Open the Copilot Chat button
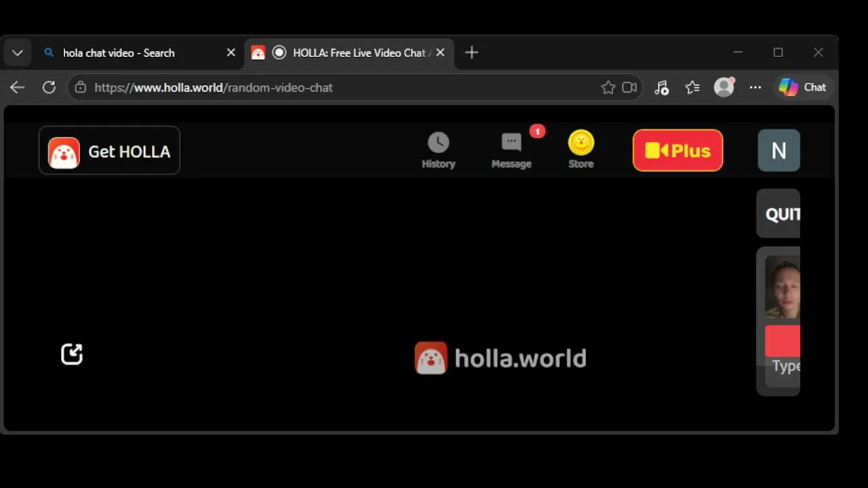This screenshot has width=868, height=488. click(x=803, y=87)
